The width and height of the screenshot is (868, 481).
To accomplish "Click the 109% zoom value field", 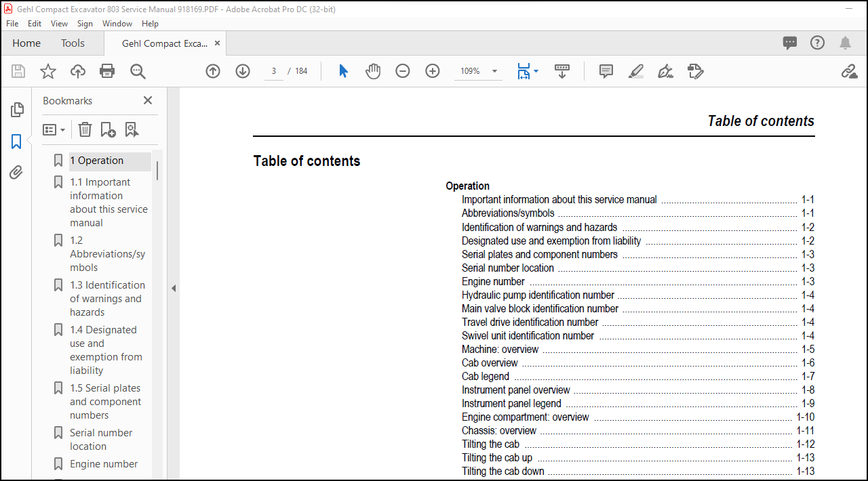I will (x=471, y=71).
